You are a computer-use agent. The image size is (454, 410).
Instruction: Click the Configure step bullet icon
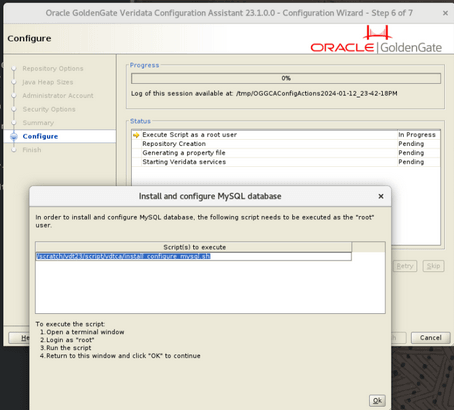coord(14,136)
